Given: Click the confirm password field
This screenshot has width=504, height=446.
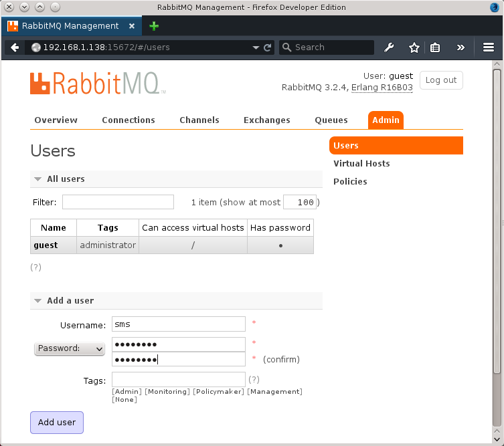Looking at the screenshot, I should coord(179,359).
